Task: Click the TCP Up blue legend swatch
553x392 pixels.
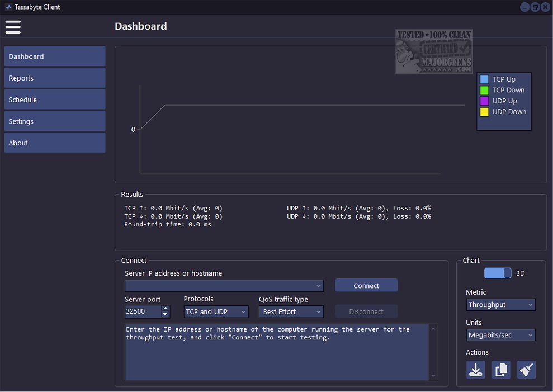Action: (484, 79)
